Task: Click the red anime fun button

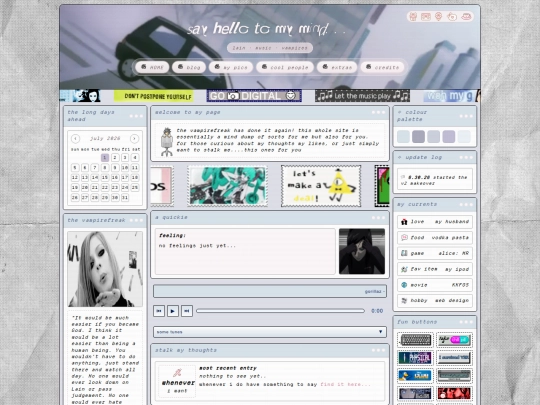Action: click(454, 394)
